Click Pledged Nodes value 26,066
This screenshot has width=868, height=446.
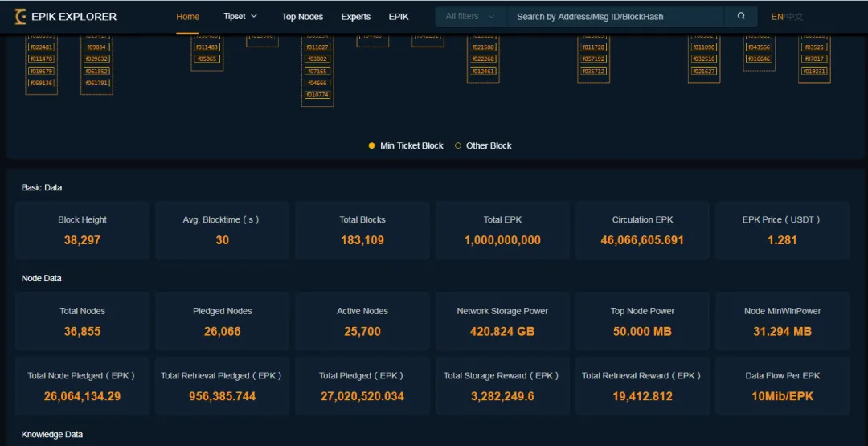click(x=222, y=331)
